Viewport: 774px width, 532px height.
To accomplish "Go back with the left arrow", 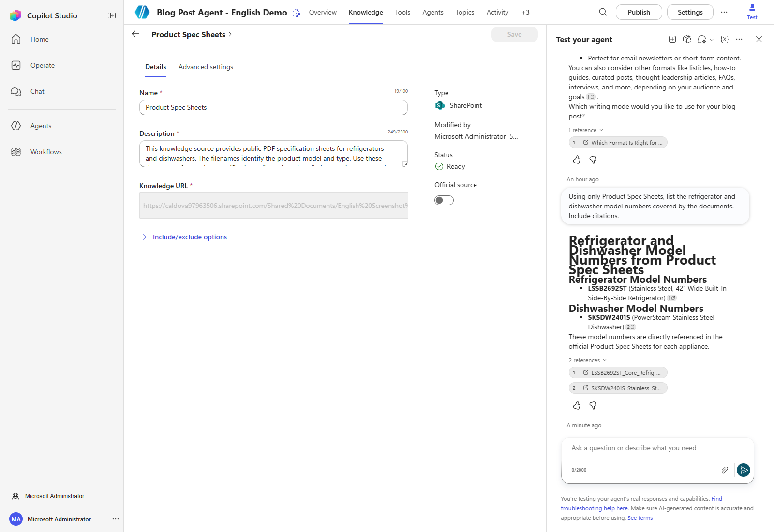I will point(135,34).
